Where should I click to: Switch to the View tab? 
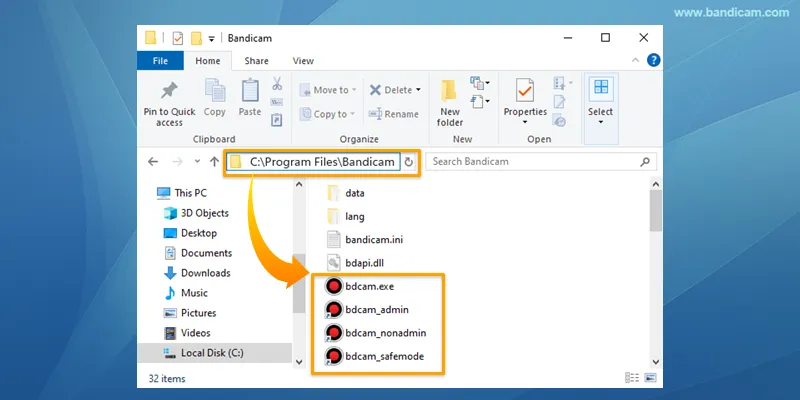303,61
